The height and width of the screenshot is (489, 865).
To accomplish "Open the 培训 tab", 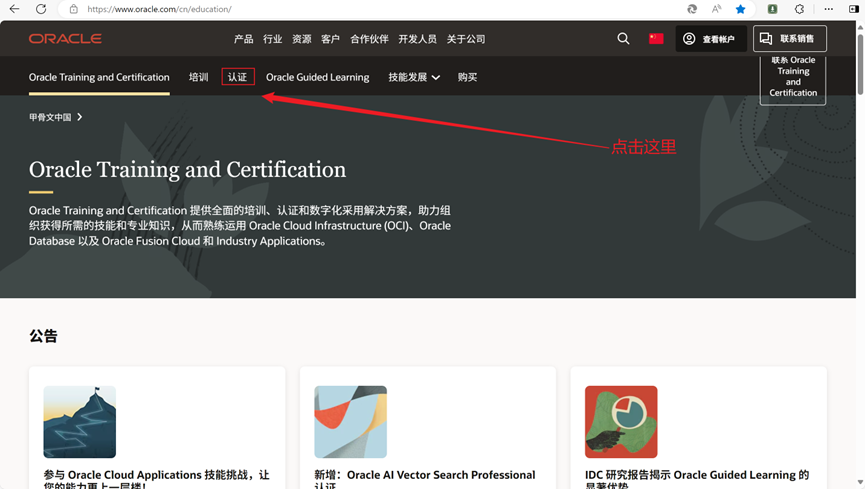I will (x=199, y=77).
